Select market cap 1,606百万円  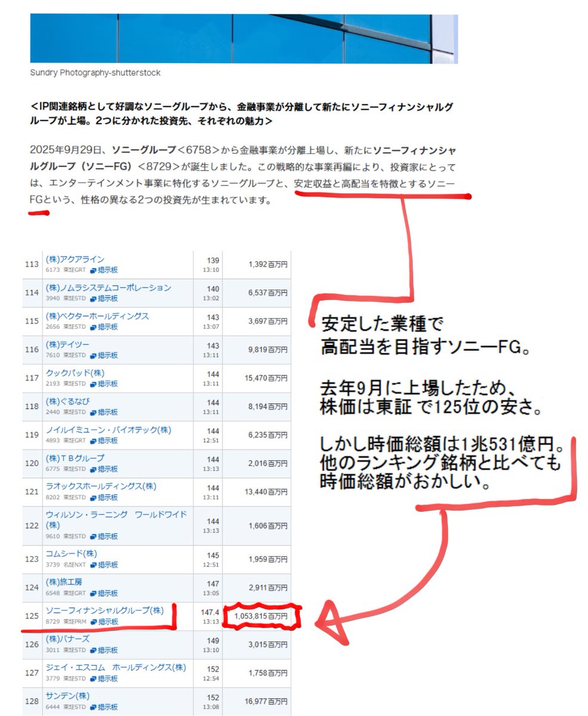click(x=268, y=526)
